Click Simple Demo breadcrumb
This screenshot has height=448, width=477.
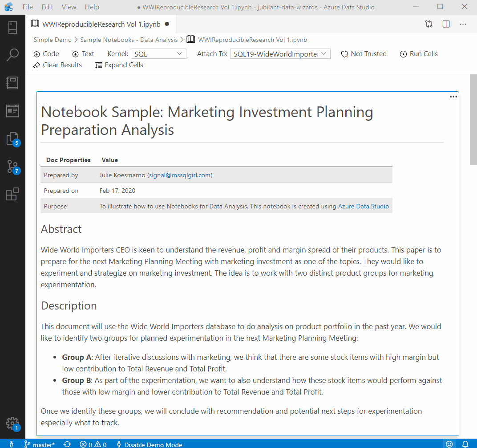tap(53, 40)
